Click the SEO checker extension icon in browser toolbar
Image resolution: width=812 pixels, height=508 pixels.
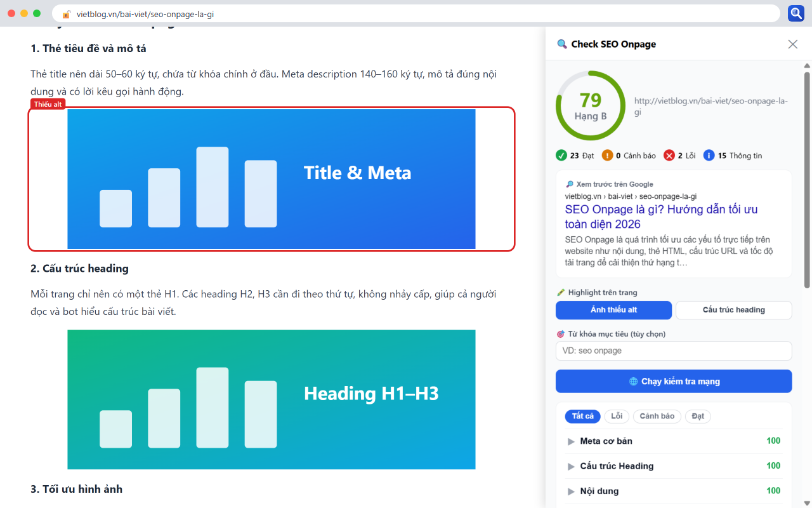(796, 13)
